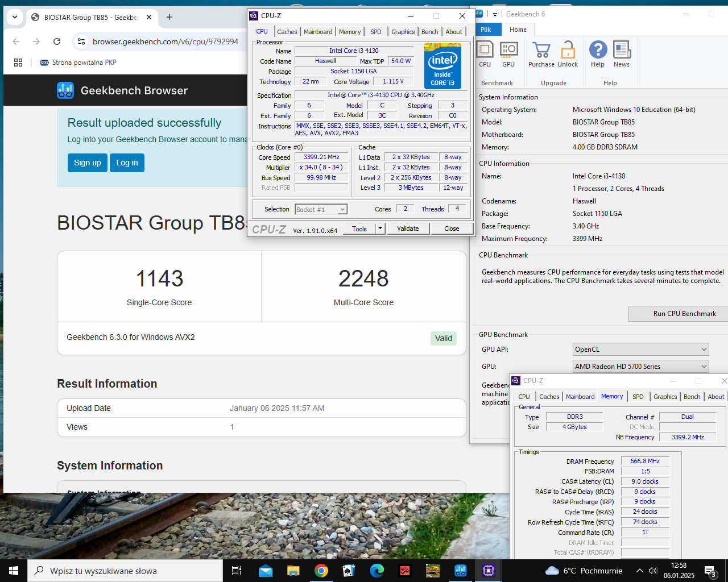The width and height of the screenshot is (728, 582).
Task: Click the Geekbench CPU benchmark icon
Action: [x=485, y=50]
